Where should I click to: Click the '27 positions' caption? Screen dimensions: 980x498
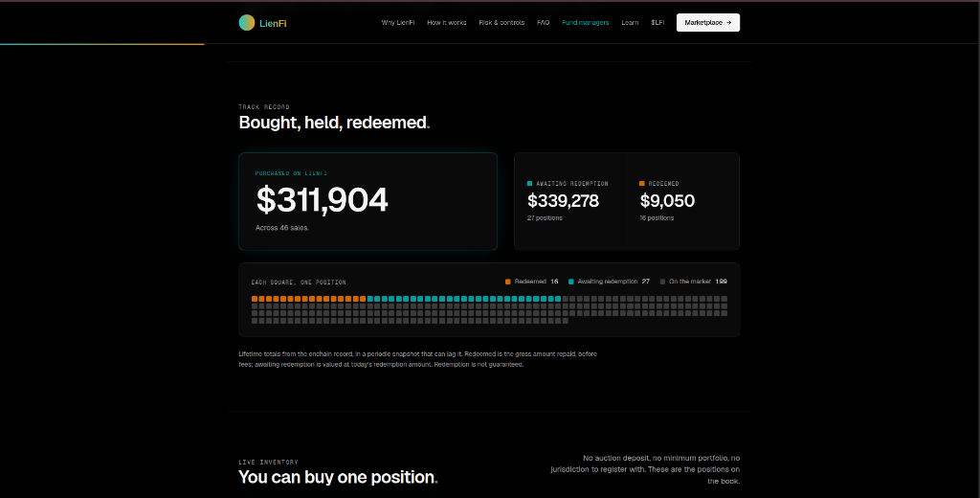click(x=545, y=218)
